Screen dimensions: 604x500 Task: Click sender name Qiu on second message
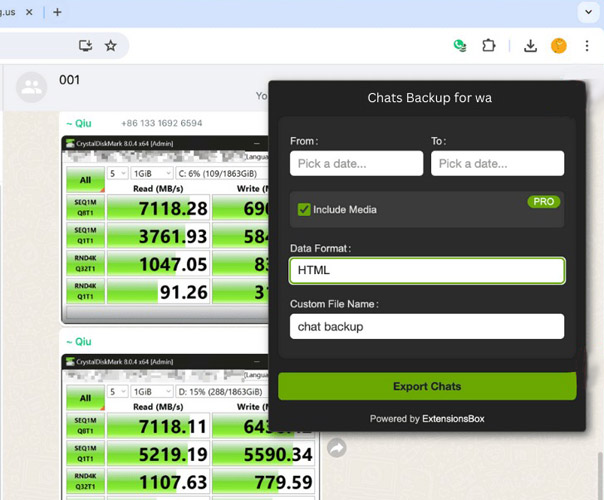79,342
